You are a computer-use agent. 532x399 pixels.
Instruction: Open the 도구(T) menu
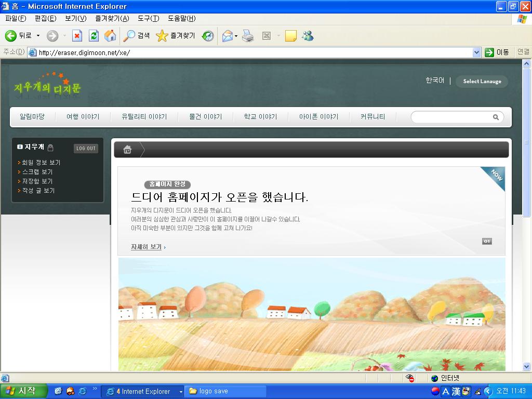[148, 19]
